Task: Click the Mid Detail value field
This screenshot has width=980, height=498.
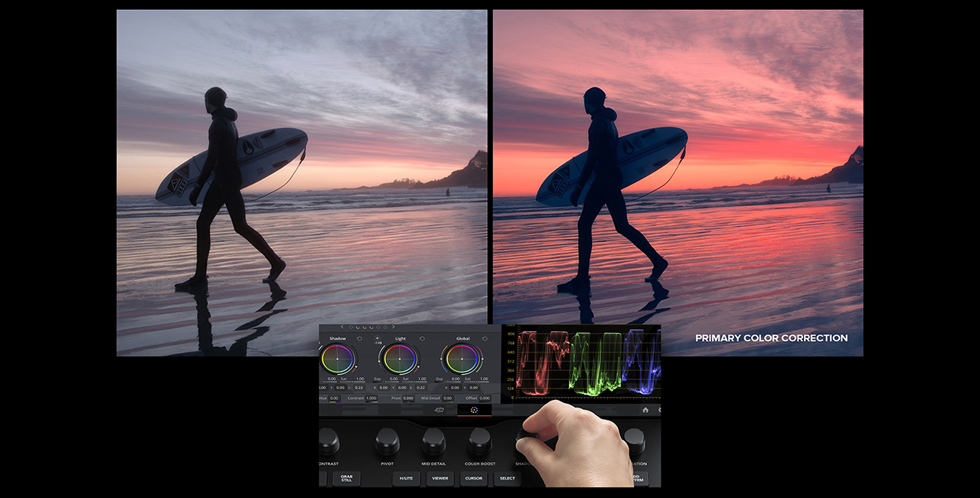Action: coord(447,398)
